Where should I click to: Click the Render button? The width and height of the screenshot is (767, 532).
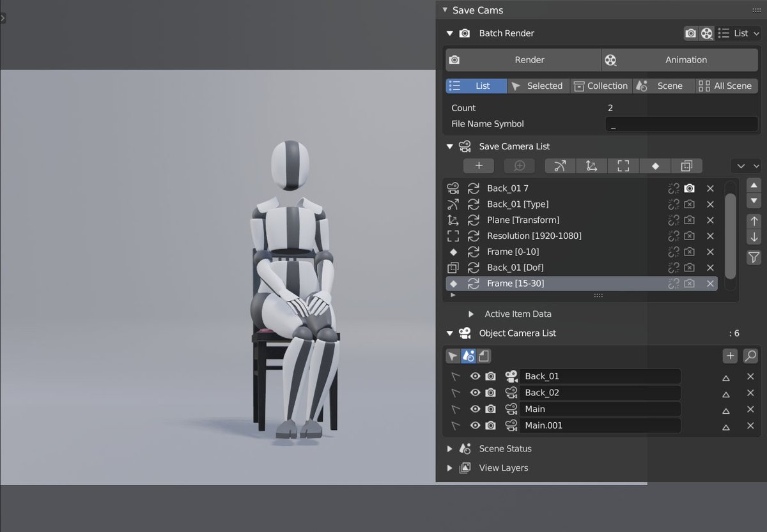(x=523, y=60)
